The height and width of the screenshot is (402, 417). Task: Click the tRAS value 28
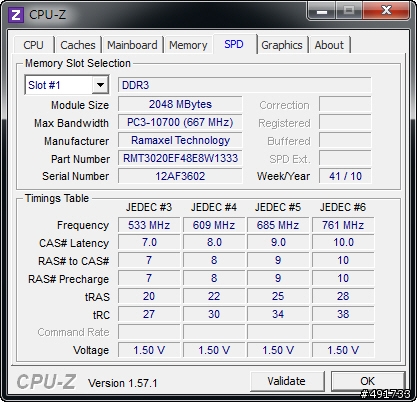[343, 296]
